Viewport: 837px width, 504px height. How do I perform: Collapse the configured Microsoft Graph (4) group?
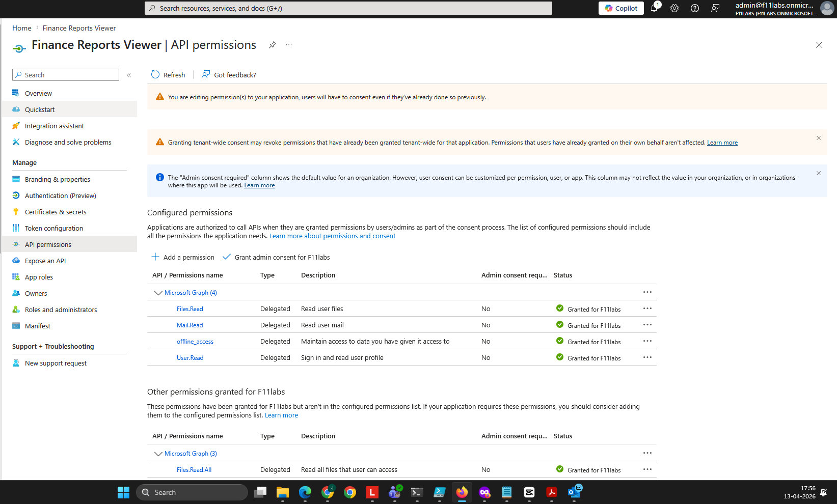point(158,293)
